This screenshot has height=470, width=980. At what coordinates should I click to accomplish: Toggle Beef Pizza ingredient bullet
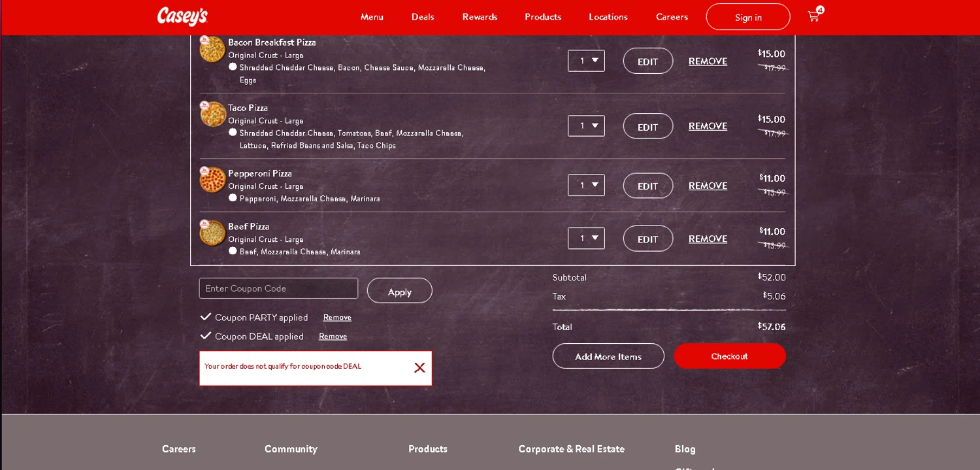(x=233, y=250)
